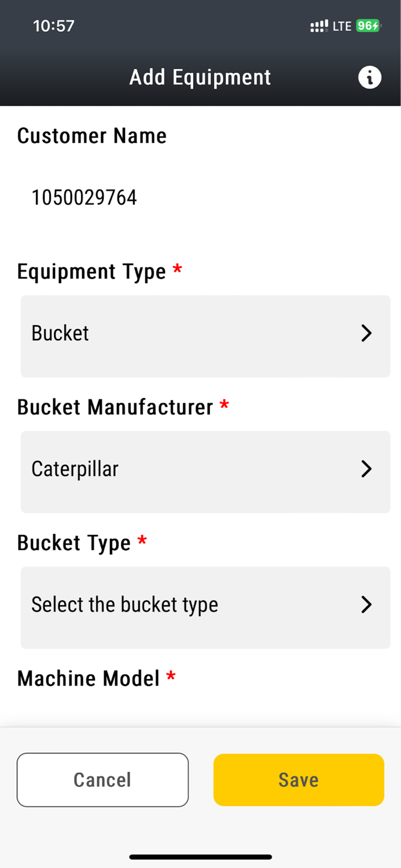Tap the Add Equipment title
The width and height of the screenshot is (401, 868).
pos(200,77)
